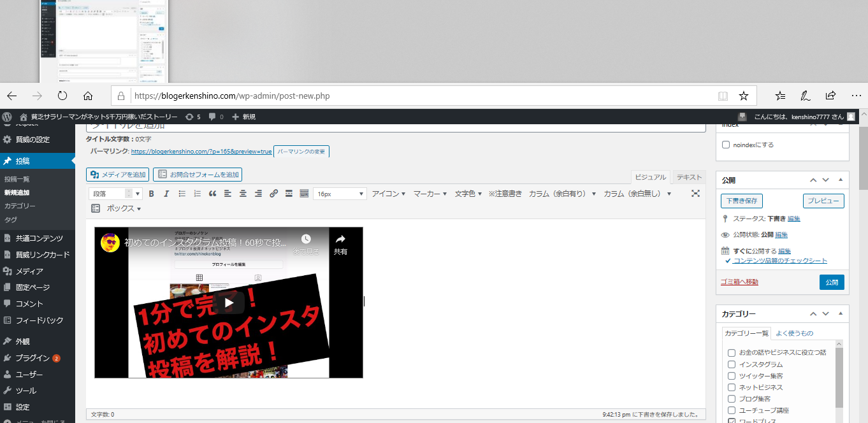This screenshot has width=868, height=423.
Task: Open カテゴリー in the sidebar menu
Action: coord(20,206)
